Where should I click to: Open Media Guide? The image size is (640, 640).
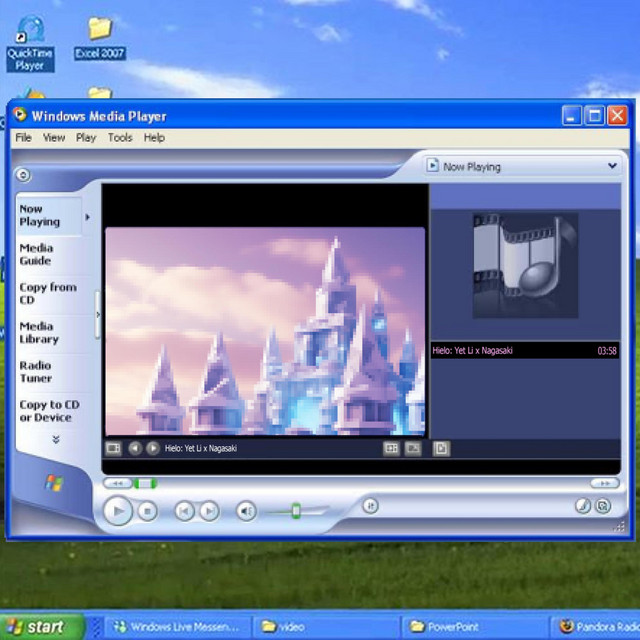pos(36,254)
